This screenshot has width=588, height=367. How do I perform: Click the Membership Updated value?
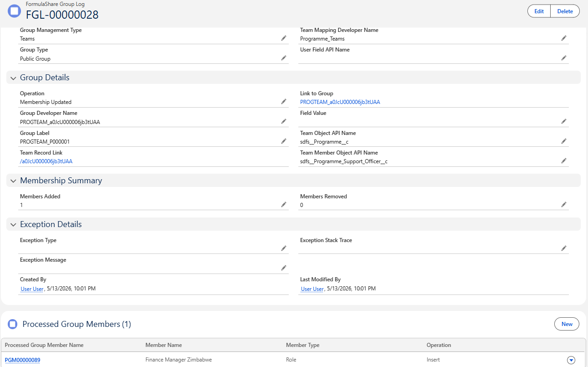coord(46,102)
